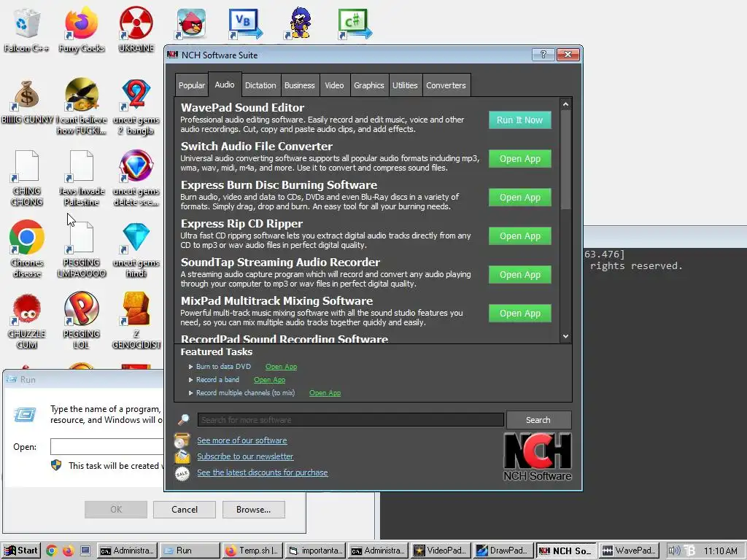Click the tray icon beside the clock

pos(689,551)
